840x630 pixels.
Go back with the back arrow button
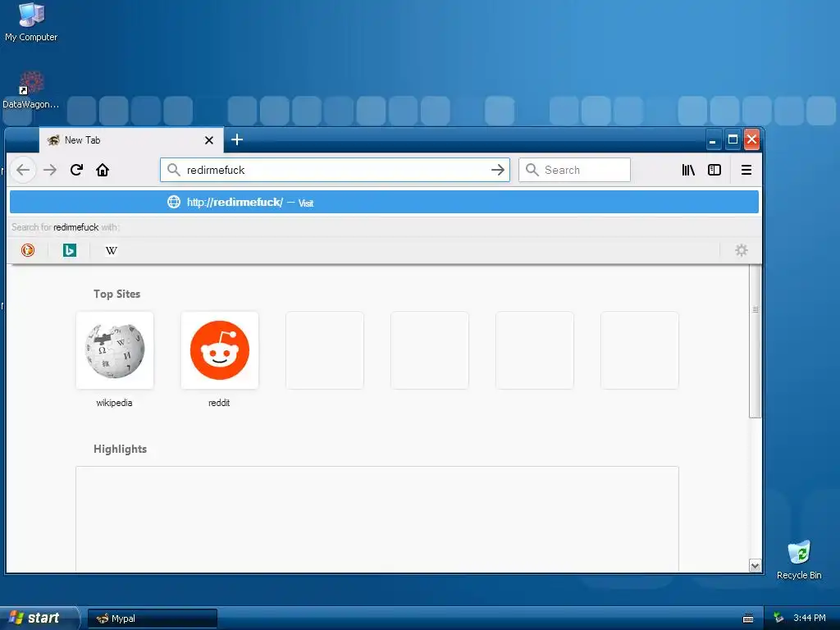coord(23,170)
